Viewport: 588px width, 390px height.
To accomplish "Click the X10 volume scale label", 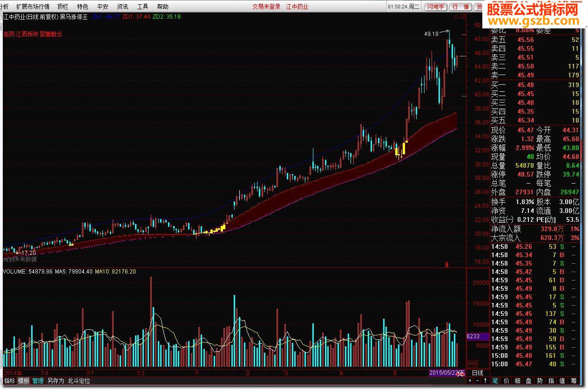I will pyautogui.click(x=472, y=363).
